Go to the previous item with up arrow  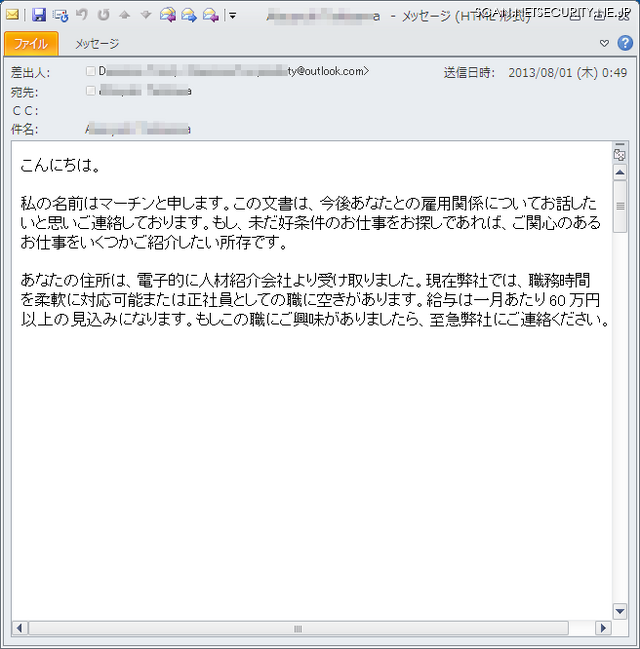pyautogui.click(x=124, y=15)
